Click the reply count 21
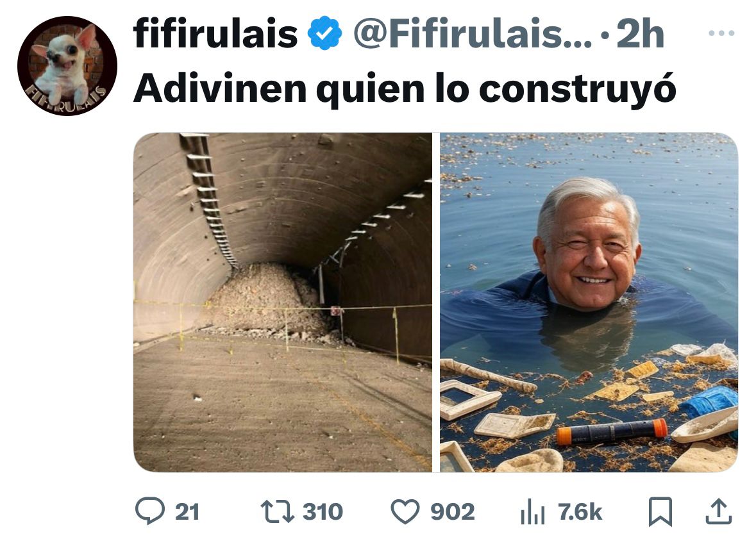The height and width of the screenshot is (546, 756). point(187,512)
